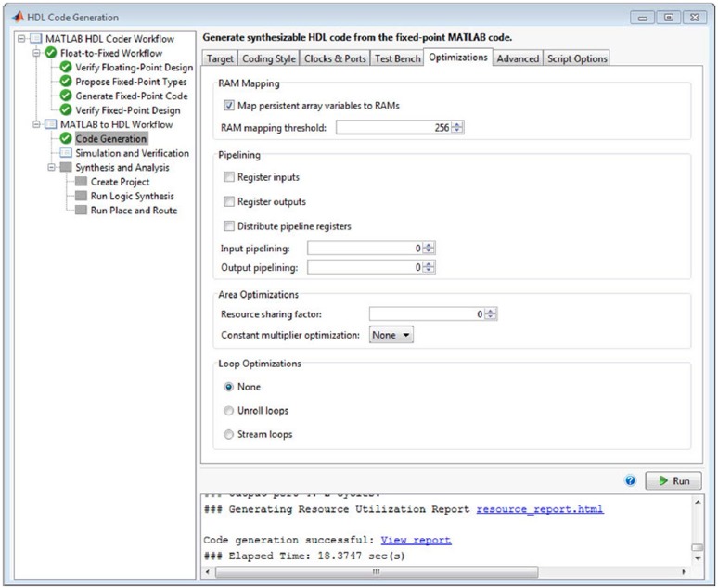Click the green check icon beside Verify Fixed-Point Design
This screenshot has width=718, height=588.
(66, 109)
